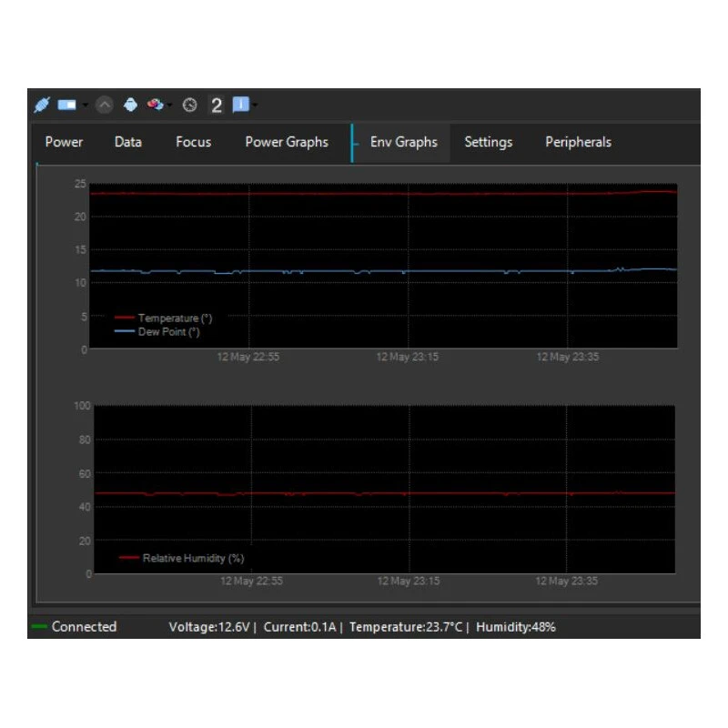Expand dropdown arrow beside multicolor circles icon
728x728 pixels.
coord(170,105)
